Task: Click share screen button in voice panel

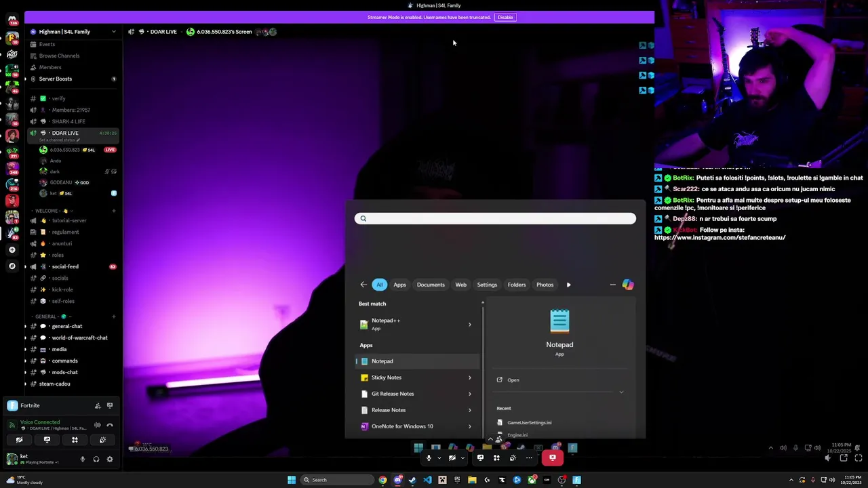Action: click(x=47, y=440)
